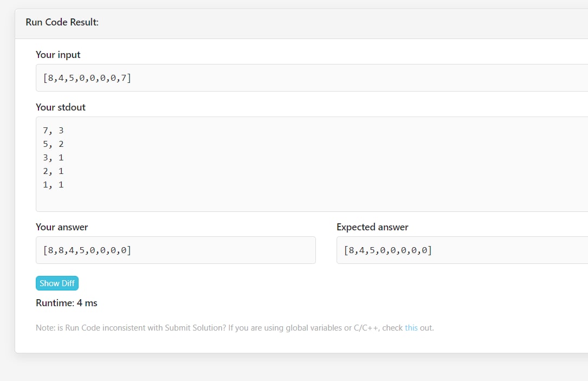This screenshot has height=381, width=588.
Task: Click the stdout line '7, 3'
Action: click(x=53, y=131)
